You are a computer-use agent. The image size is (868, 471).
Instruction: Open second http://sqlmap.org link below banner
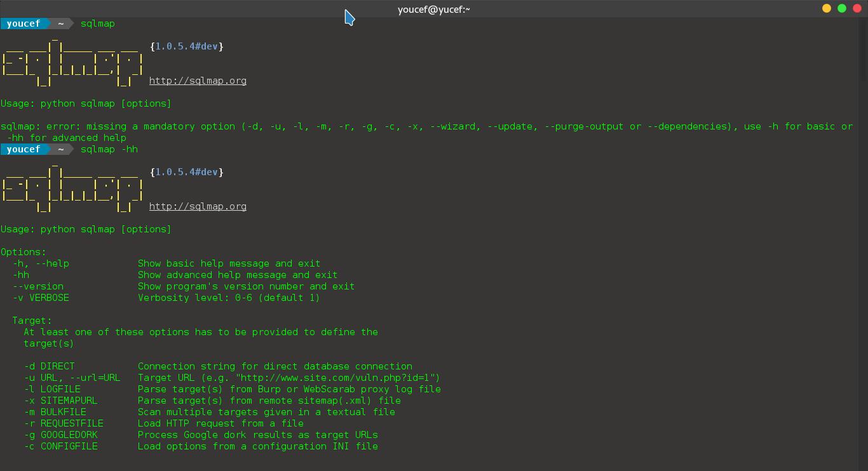pyautogui.click(x=198, y=206)
